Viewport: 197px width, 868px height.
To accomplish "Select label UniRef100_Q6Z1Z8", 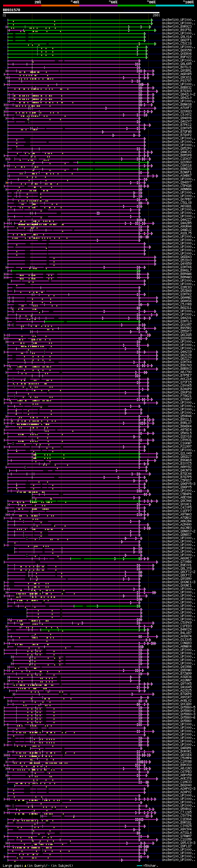I will (177, 355).
